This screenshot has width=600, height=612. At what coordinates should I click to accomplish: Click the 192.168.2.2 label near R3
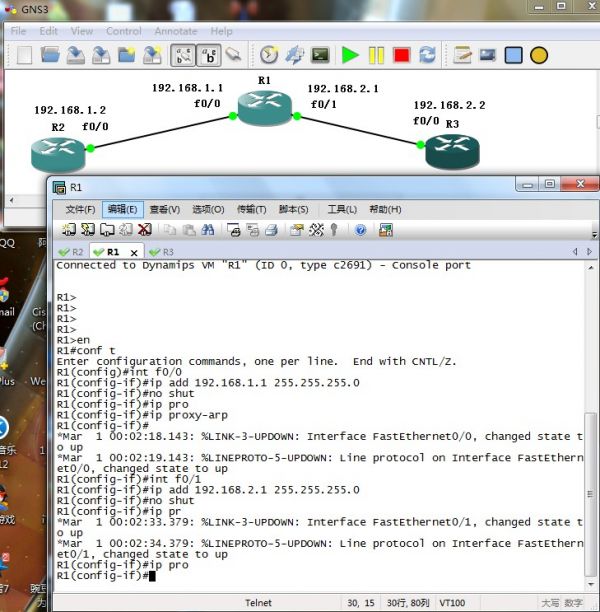pyautogui.click(x=449, y=105)
